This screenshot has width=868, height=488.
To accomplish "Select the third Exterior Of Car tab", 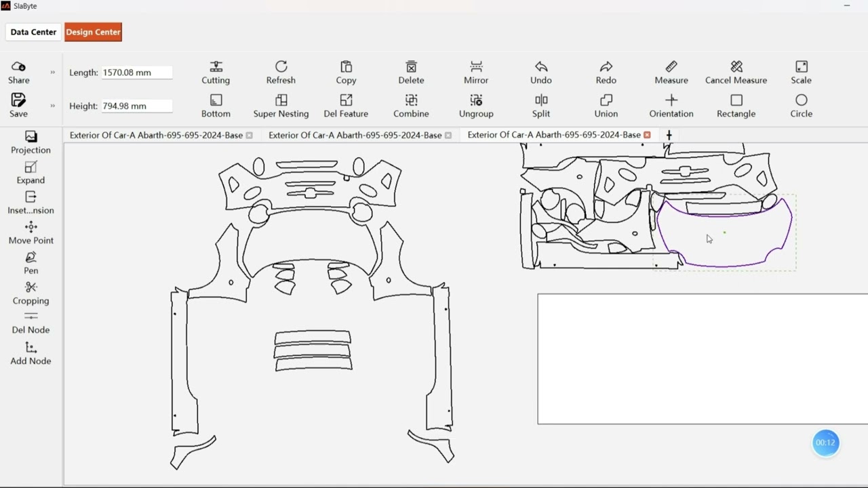I will pos(554,135).
